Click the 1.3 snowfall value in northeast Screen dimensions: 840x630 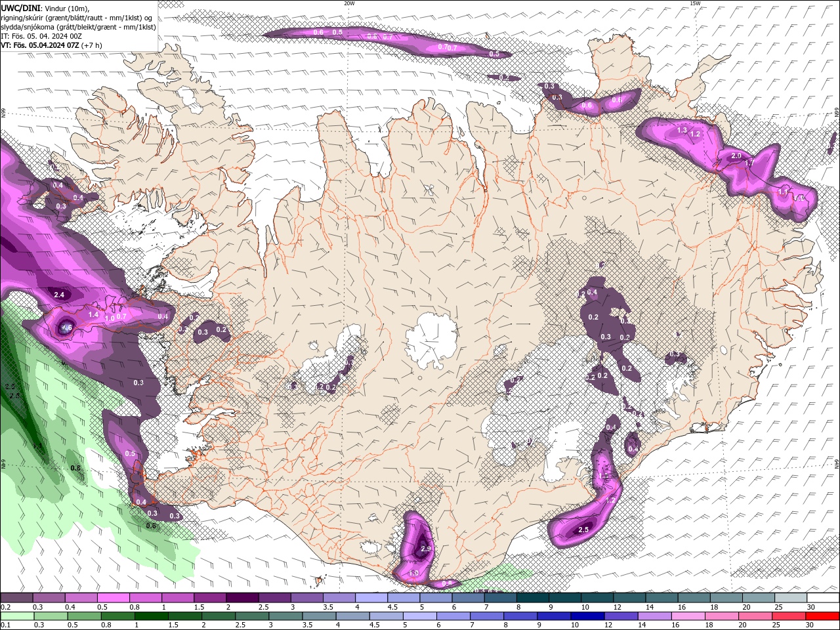[x=682, y=130]
